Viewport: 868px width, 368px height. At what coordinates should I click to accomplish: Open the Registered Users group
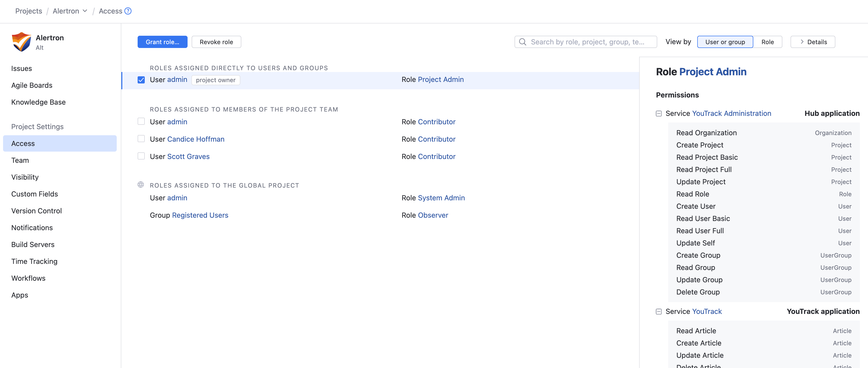pos(200,215)
